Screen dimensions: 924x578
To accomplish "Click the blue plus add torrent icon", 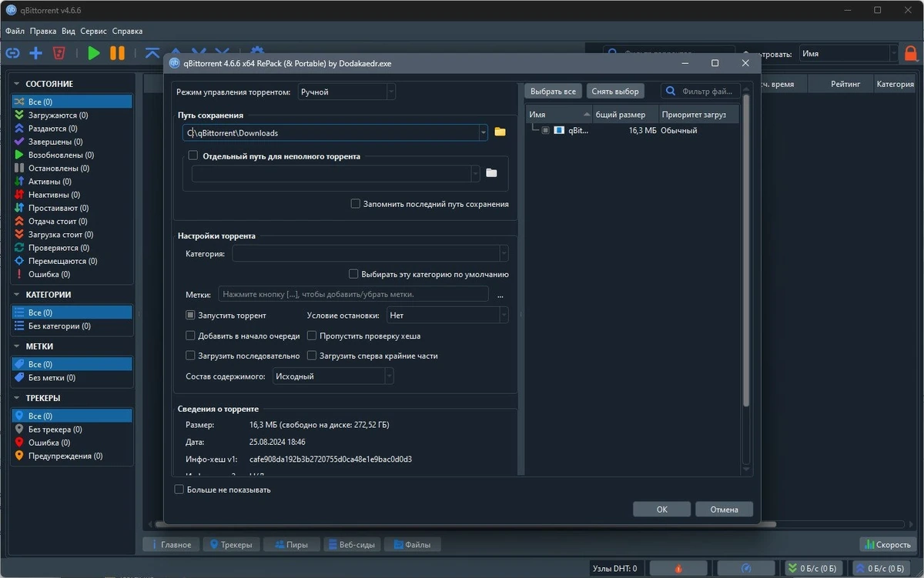I will (35, 53).
